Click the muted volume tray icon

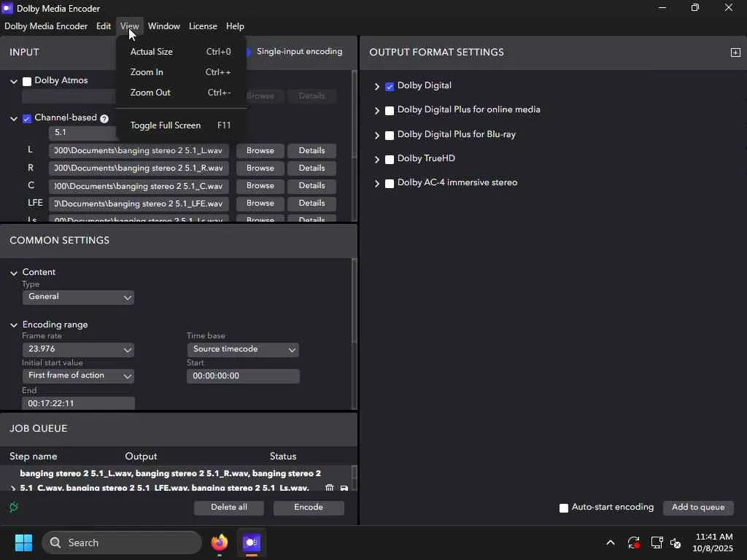pos(676,542)
